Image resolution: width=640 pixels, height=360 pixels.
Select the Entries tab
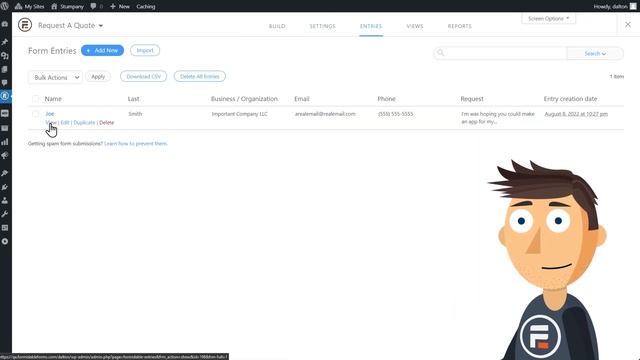coord(371,26)
